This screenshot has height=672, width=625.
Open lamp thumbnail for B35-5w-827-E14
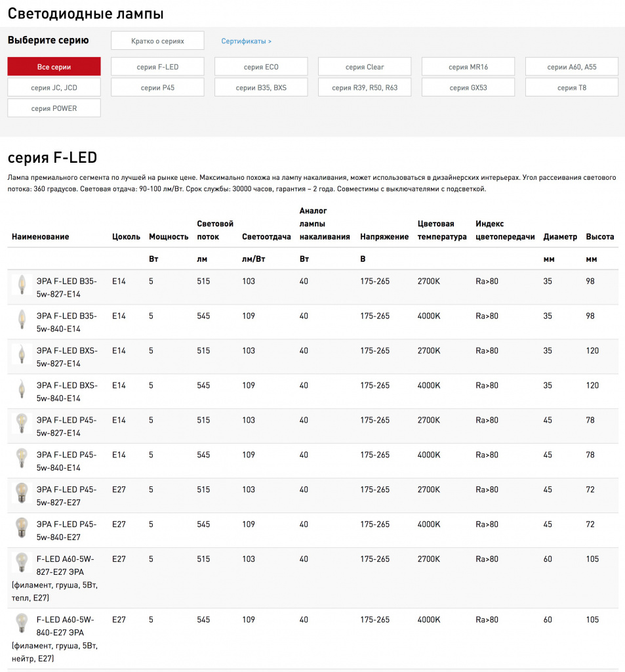[22, 285]
